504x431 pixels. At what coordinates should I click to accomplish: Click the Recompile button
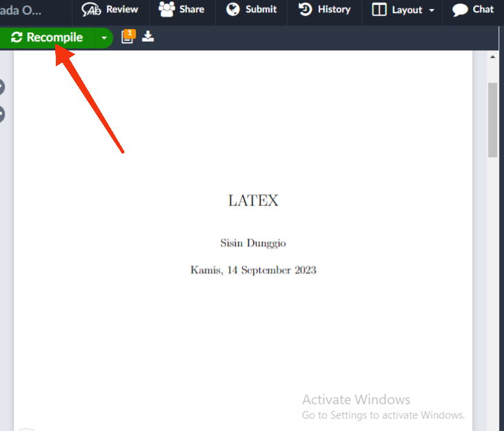pyautogui.click(x=47, y=38)
